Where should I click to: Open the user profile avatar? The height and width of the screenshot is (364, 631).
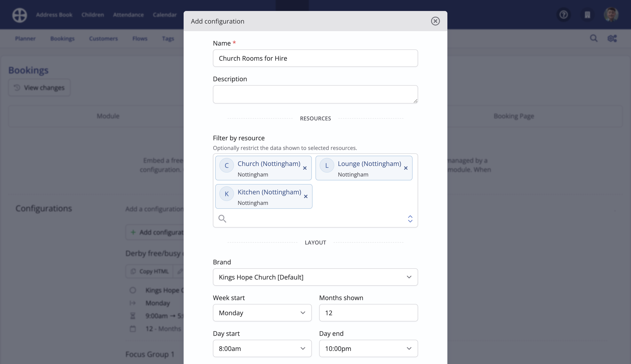click(611, 15)
